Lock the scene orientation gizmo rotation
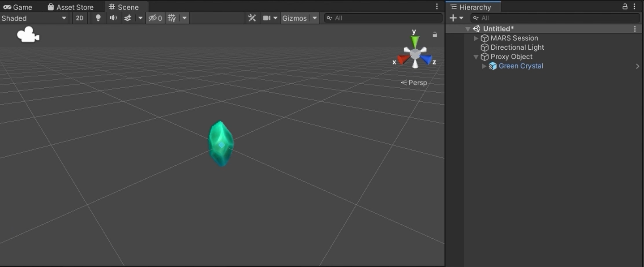The image size is (644, 267). [434, 34]
